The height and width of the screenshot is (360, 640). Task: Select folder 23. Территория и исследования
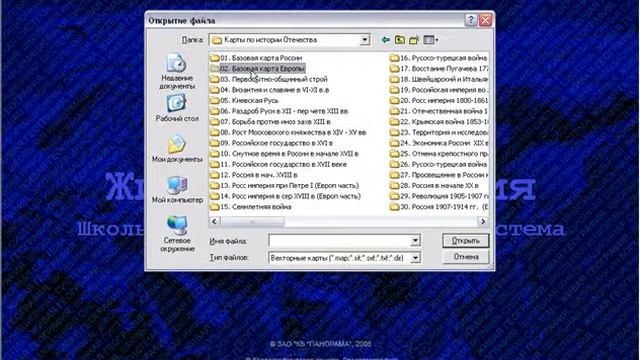(x=439, y=132)
